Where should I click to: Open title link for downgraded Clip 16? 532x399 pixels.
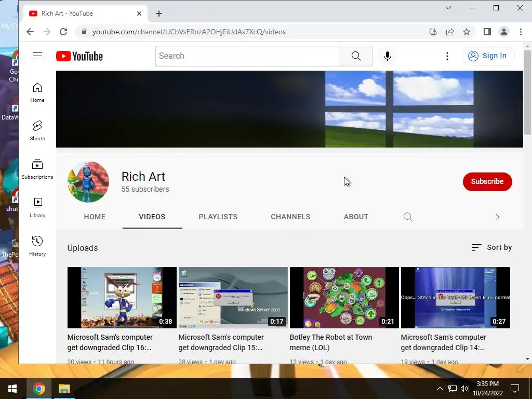[110, 342]
